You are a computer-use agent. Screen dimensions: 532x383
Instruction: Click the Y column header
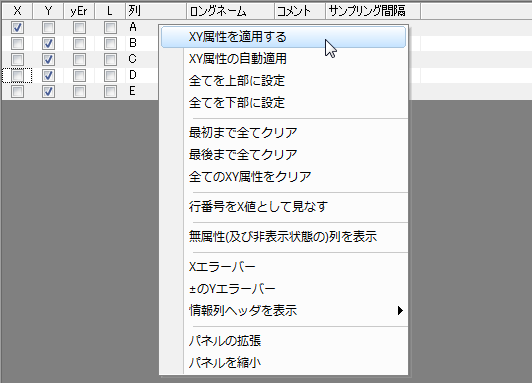48,11
